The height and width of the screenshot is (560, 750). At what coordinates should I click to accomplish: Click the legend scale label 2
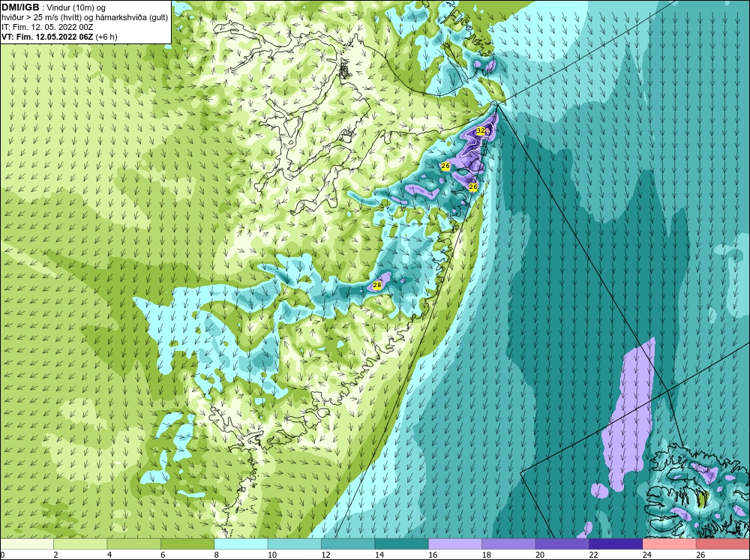(x=55, y=555)
